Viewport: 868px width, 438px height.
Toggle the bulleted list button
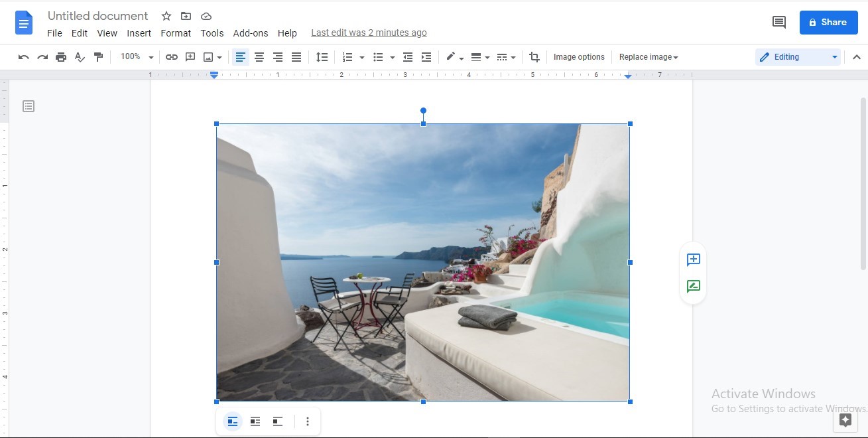(x=379, y=57)
